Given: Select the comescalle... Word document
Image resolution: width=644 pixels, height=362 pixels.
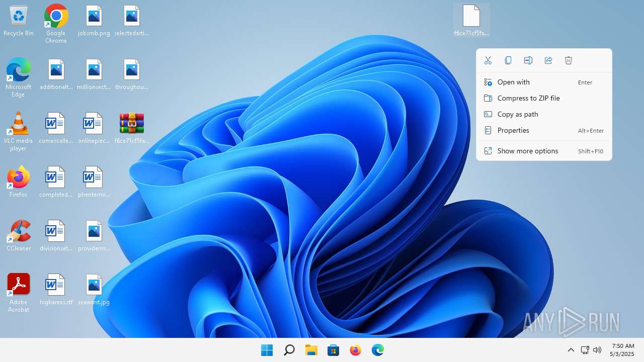Looking at the screenshot, I should pyautogui.click(x=56, y=129).
